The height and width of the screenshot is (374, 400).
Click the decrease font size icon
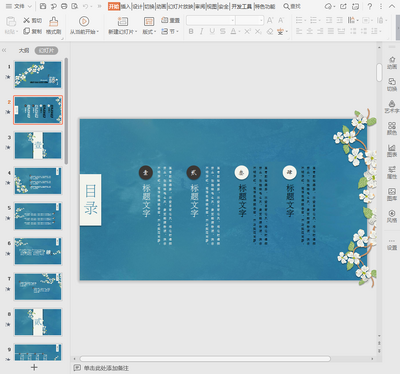281,20
